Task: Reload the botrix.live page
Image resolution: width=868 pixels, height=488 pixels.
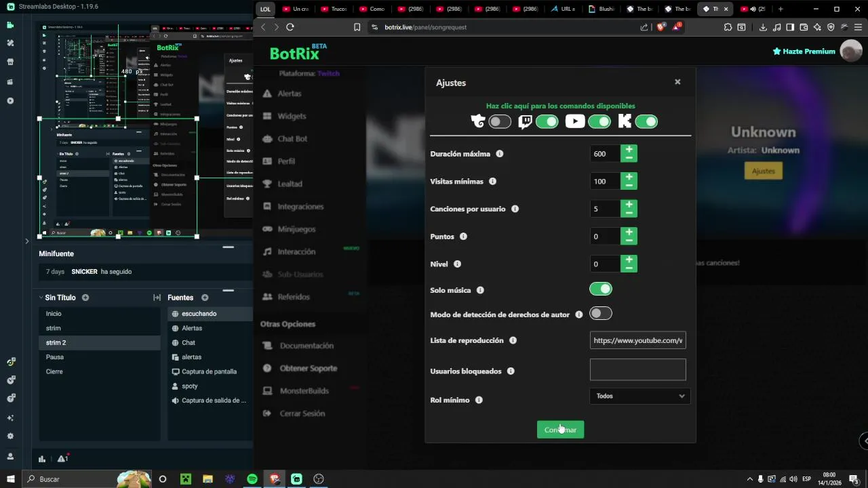Action: [290, 27]
